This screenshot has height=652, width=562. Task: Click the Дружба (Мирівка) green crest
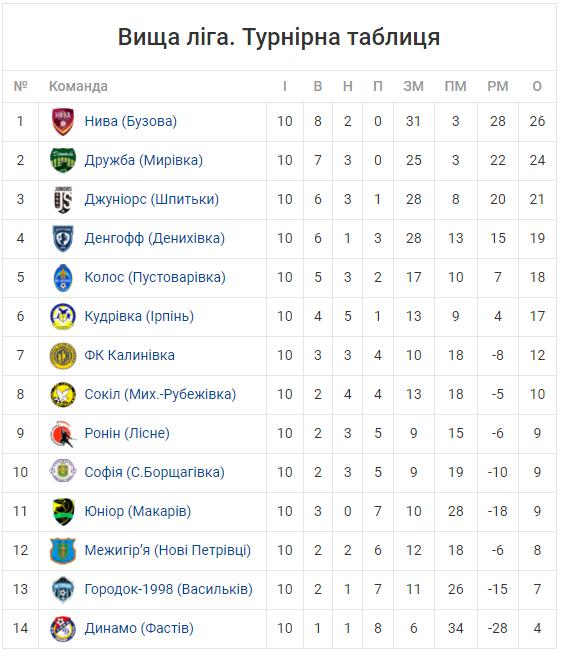point(63,160)
